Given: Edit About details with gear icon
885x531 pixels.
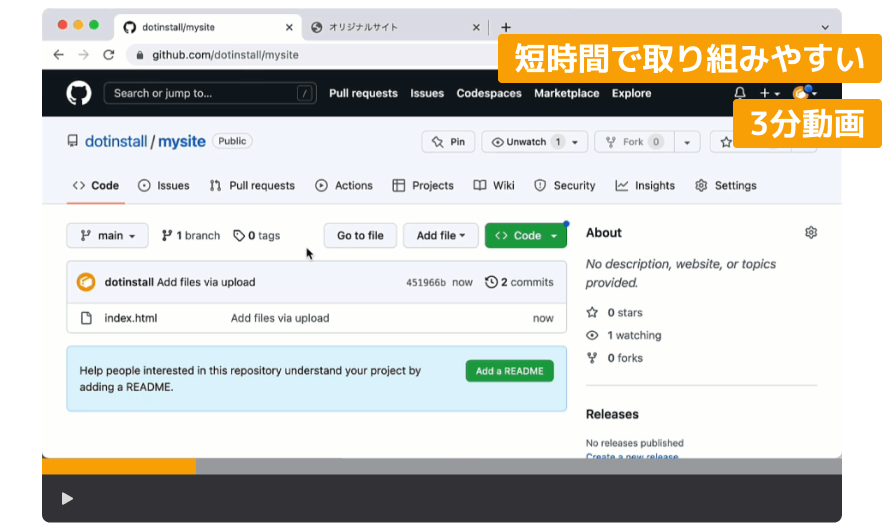Looking at the screenshot, I should click(x=810, y=232).
